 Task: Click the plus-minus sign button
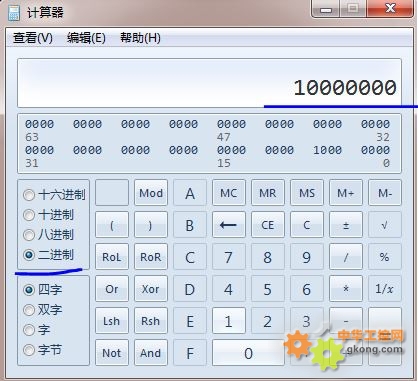click(x=346, y=225)
